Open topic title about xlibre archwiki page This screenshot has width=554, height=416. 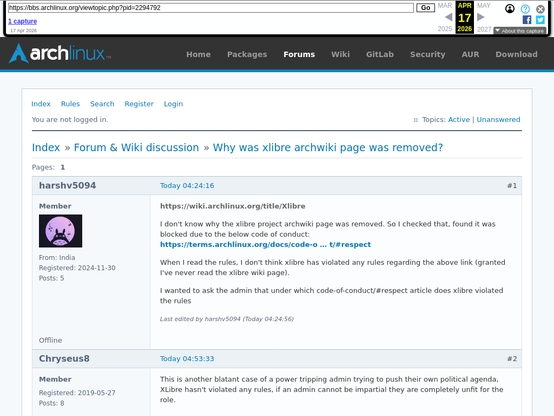[328, 147]
